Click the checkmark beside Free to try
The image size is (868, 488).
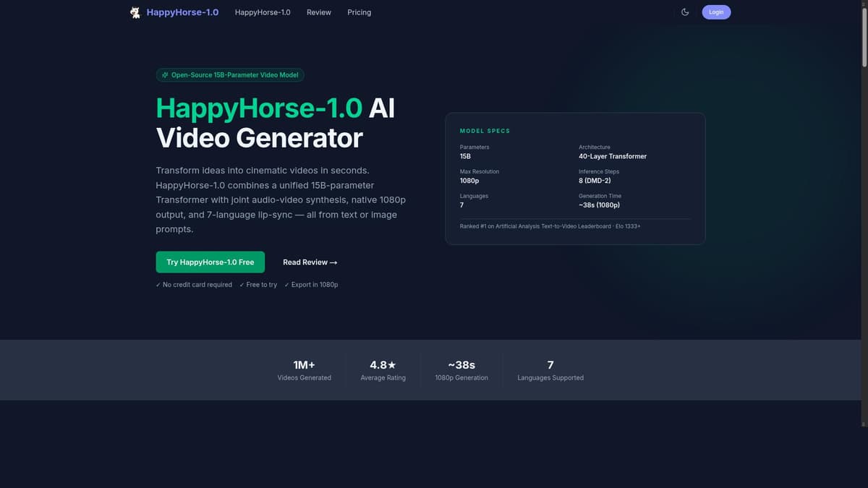pos(241,285)
